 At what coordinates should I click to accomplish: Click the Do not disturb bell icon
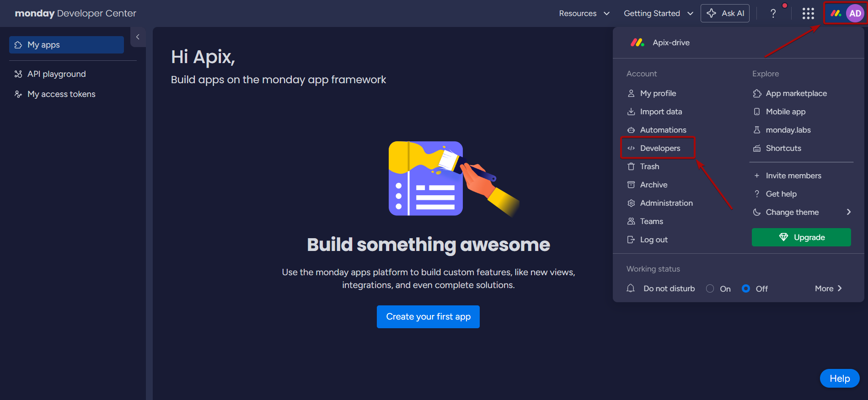[631, 288]
